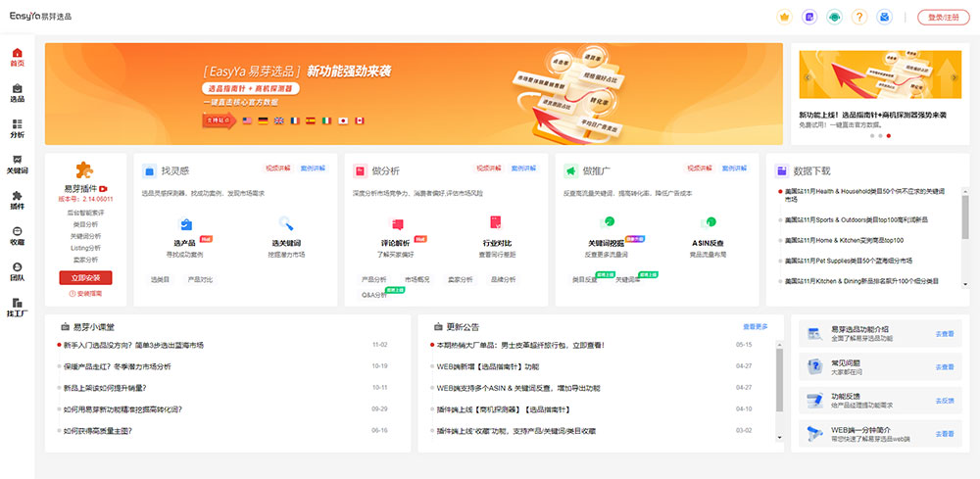The height and width of the screenshot is (479, 980).
Task: Click 查看更多 in 更新公告
Action: pyautogui.click(x=755, y=326)
